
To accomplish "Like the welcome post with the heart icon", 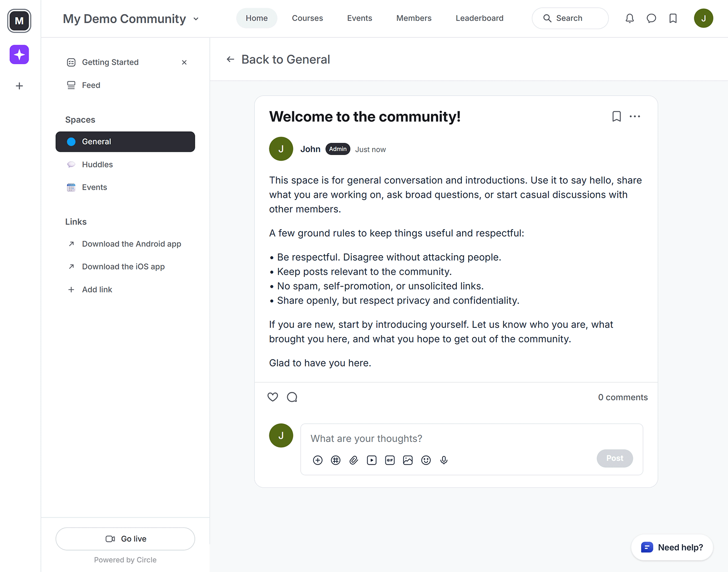I will (x=273, y=397).
